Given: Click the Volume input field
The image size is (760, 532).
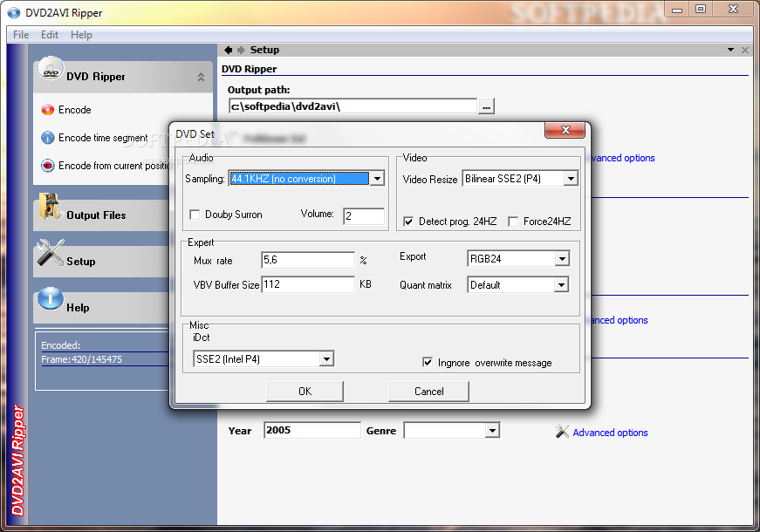Looking at the screenshot, I should [x=364, y=216].
